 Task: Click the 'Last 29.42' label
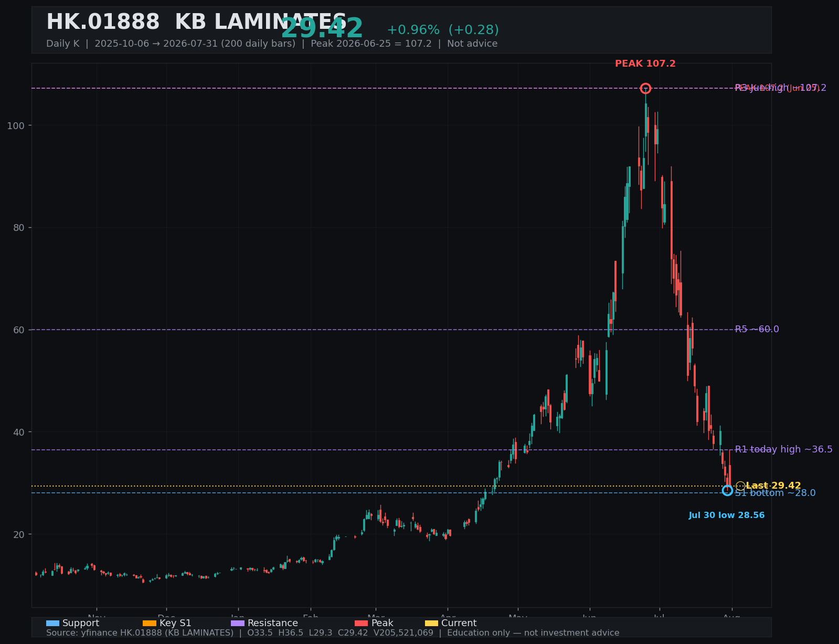773,486
